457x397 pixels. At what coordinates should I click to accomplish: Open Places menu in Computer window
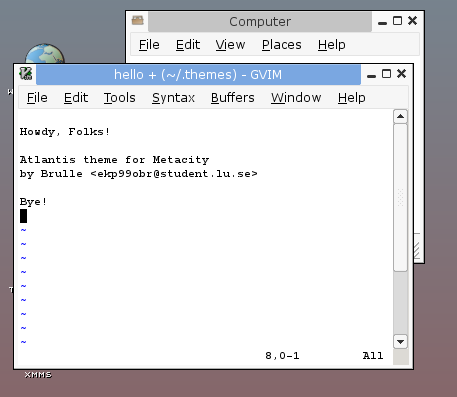(282, 45)
